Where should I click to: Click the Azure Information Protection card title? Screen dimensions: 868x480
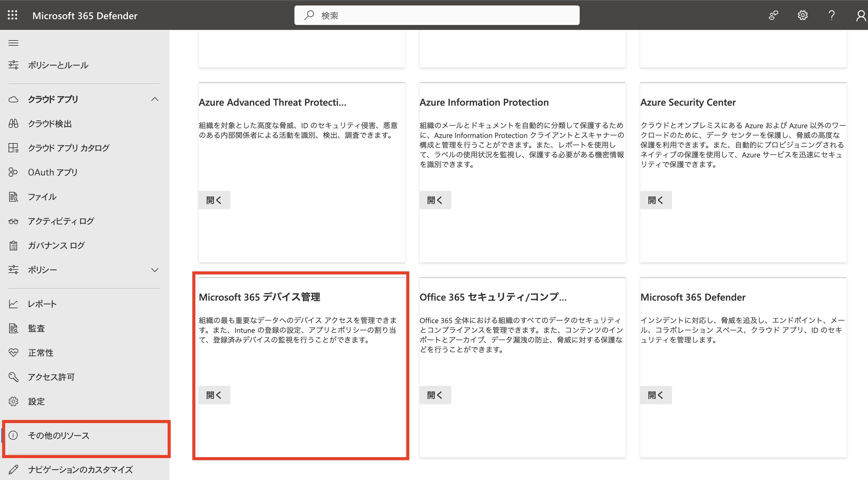click(484, 102)
